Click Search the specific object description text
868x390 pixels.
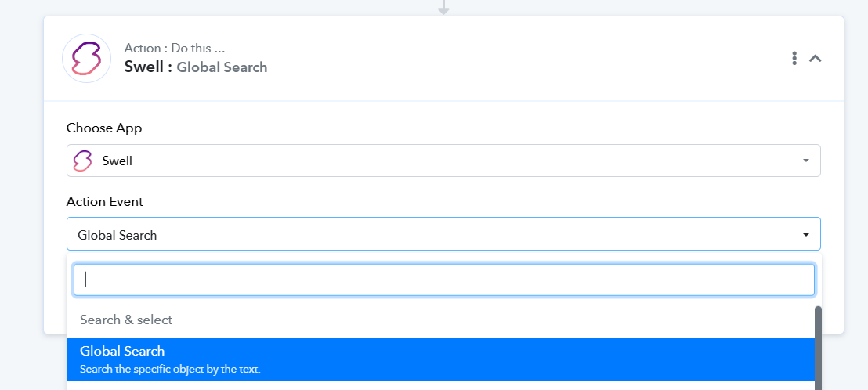170,369
